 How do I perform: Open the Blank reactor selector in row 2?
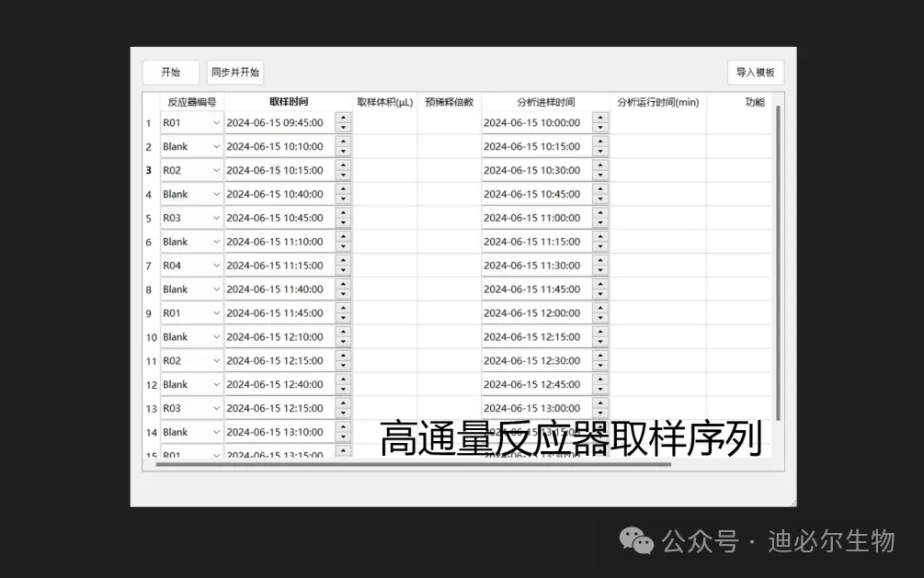(x=214, y=145)
